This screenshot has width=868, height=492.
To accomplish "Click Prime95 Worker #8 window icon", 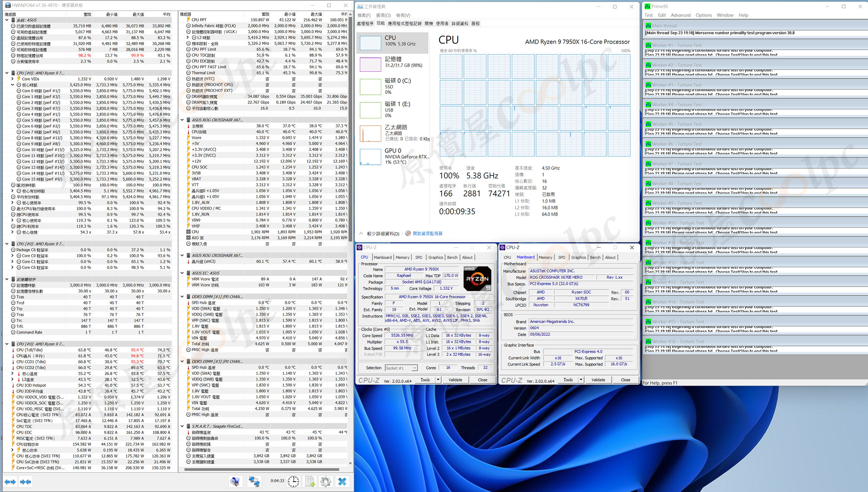I will click(648, 184).
